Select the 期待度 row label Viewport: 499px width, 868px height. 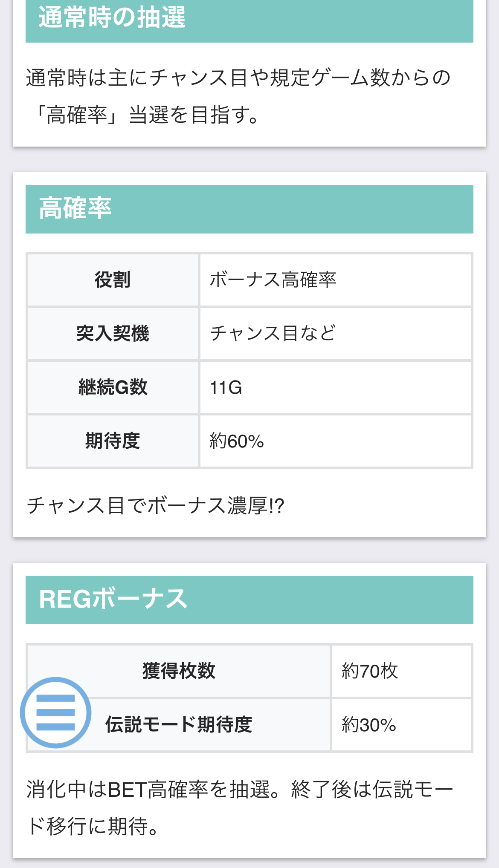[x=113, y=441]
